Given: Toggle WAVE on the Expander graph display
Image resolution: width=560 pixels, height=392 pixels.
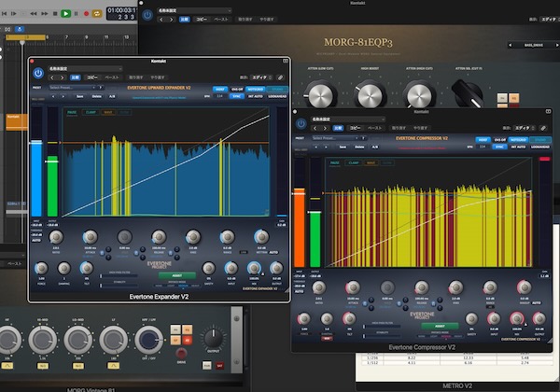Looking at the screenshot, I should pos(108,112).
